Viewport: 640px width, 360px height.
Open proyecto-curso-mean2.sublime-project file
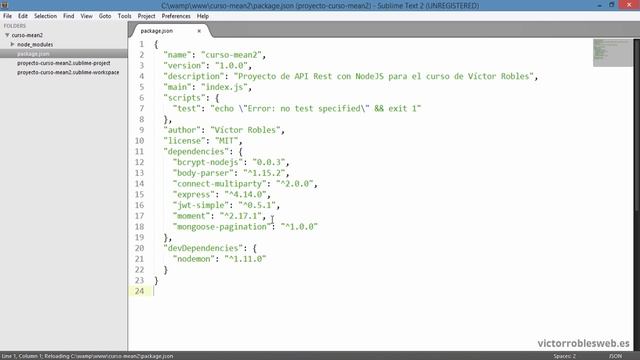pyautogui.click(x=64, y=63)
